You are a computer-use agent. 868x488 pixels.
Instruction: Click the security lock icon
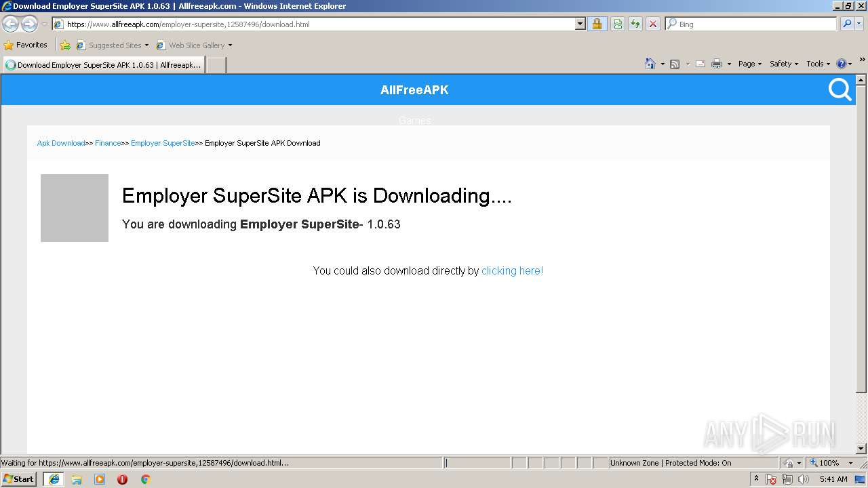pos(597,24)
